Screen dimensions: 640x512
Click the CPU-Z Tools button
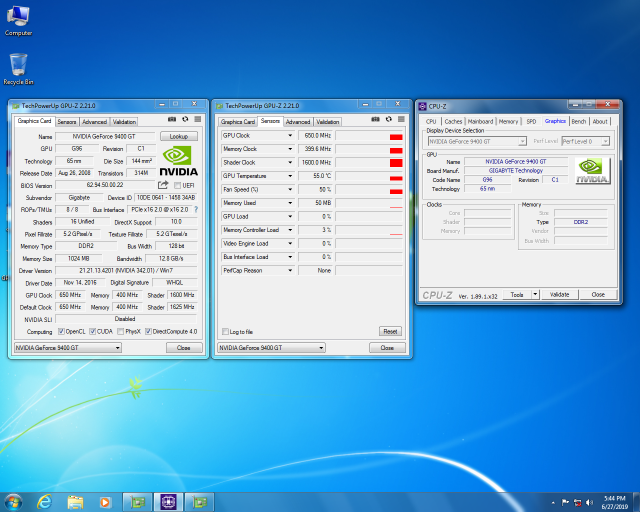[517, 294]
